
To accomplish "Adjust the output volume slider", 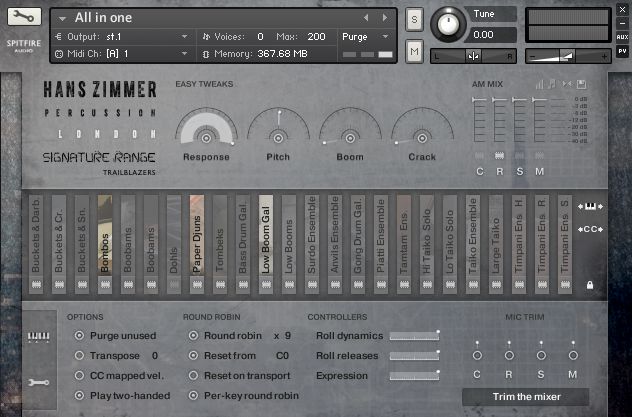I will pyautogui.click(x=568, y=56).
